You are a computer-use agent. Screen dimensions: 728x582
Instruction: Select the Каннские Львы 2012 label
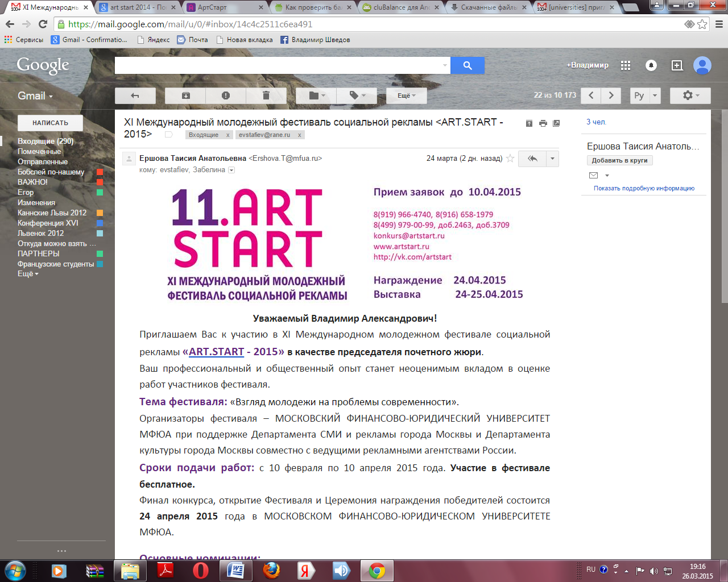tap(52, 213)
